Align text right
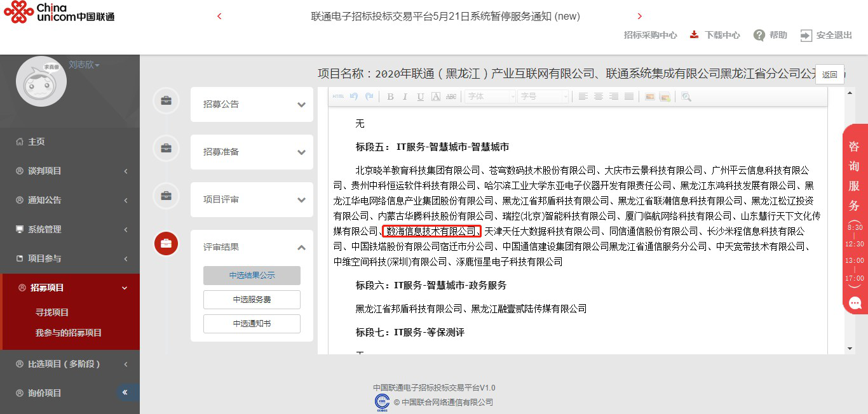The width and height of the screenshot is (868, 414). click(x=614, y=97)
